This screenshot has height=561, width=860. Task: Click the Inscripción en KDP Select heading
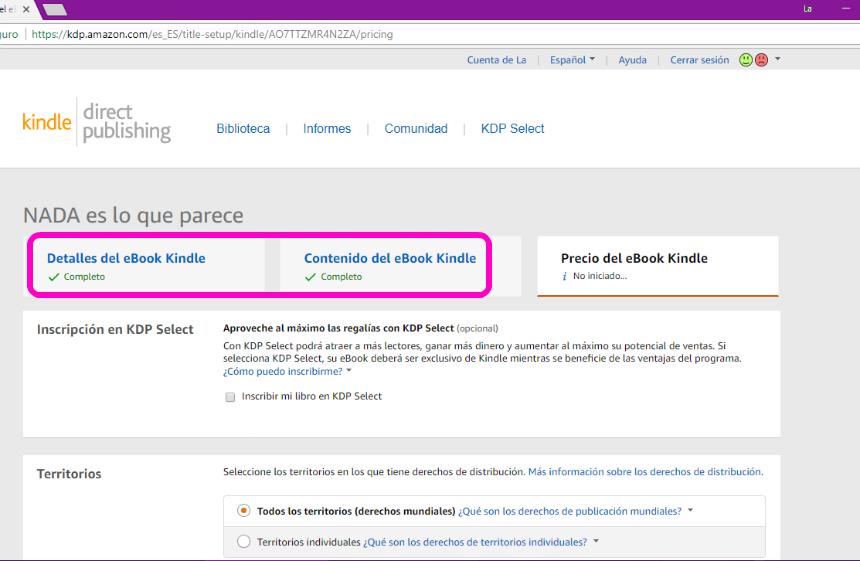pos(115,329)
